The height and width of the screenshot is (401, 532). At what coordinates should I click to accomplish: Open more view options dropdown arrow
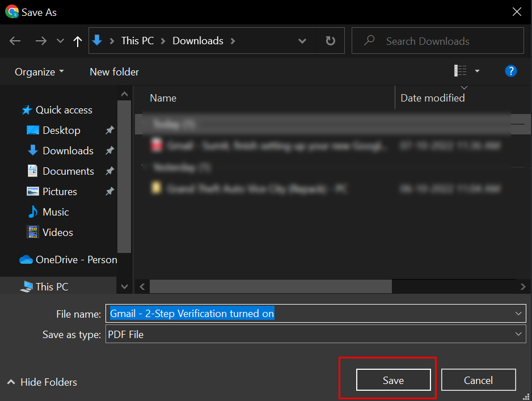477,71
